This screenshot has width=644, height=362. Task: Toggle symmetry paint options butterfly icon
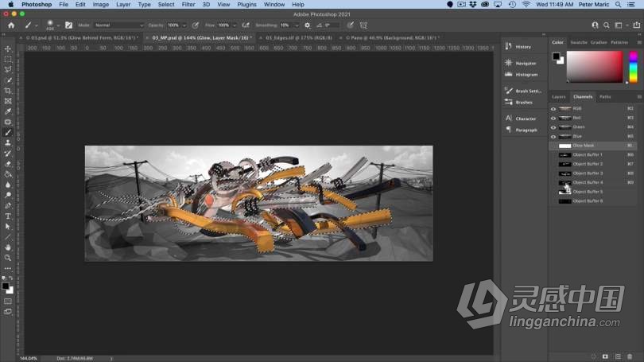click(363, 25)
